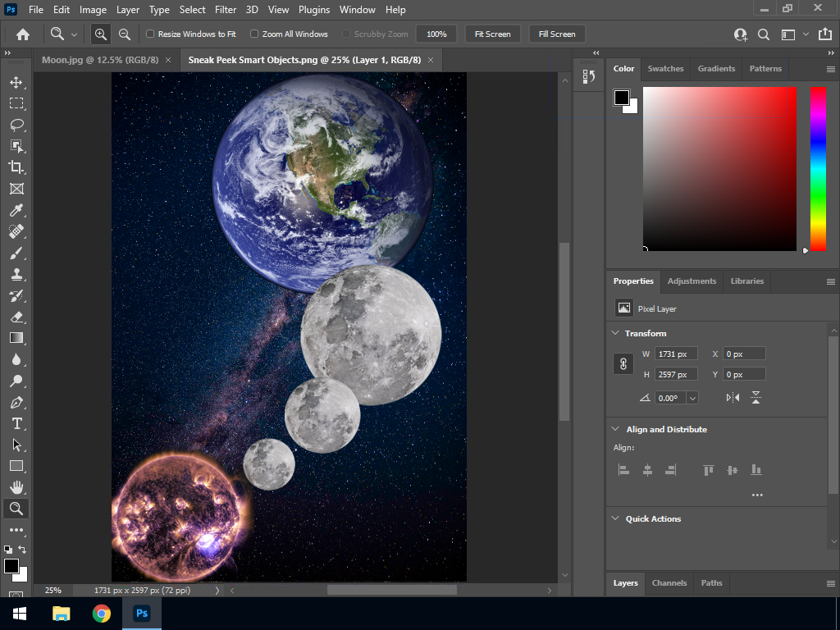
Task: Select the Move tool
Action: tap(16, 82)
